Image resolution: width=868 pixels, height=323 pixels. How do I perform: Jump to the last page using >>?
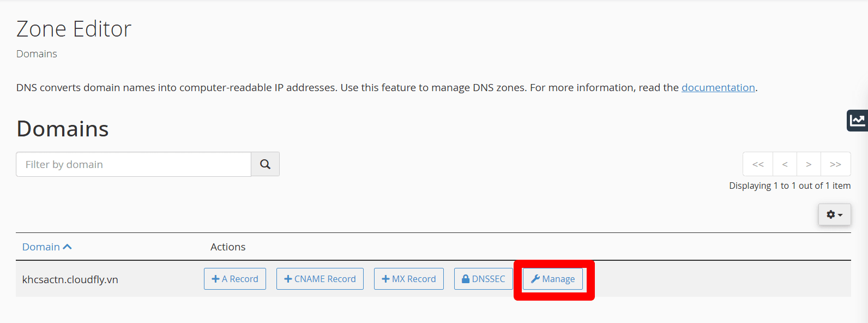click(x=835, y=164)
